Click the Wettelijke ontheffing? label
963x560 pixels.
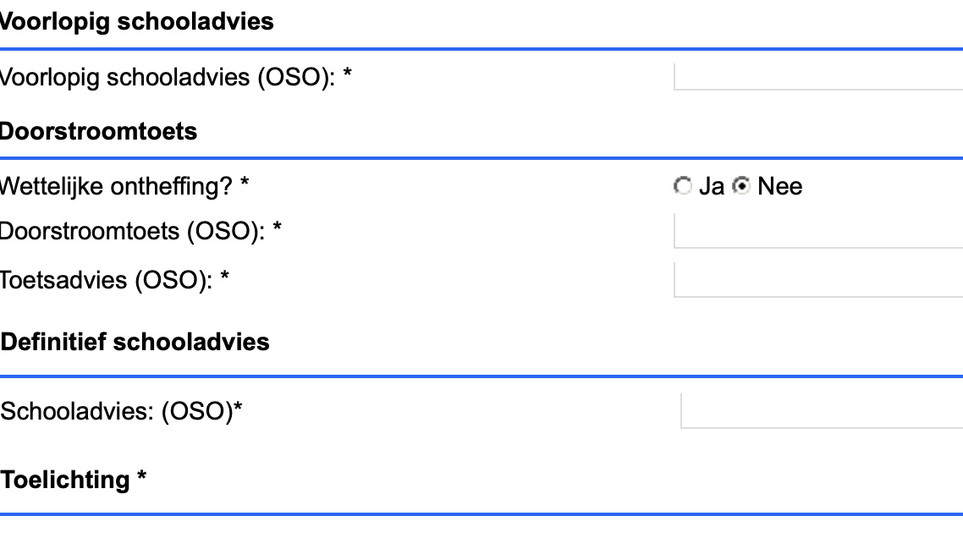coord(115,186)
